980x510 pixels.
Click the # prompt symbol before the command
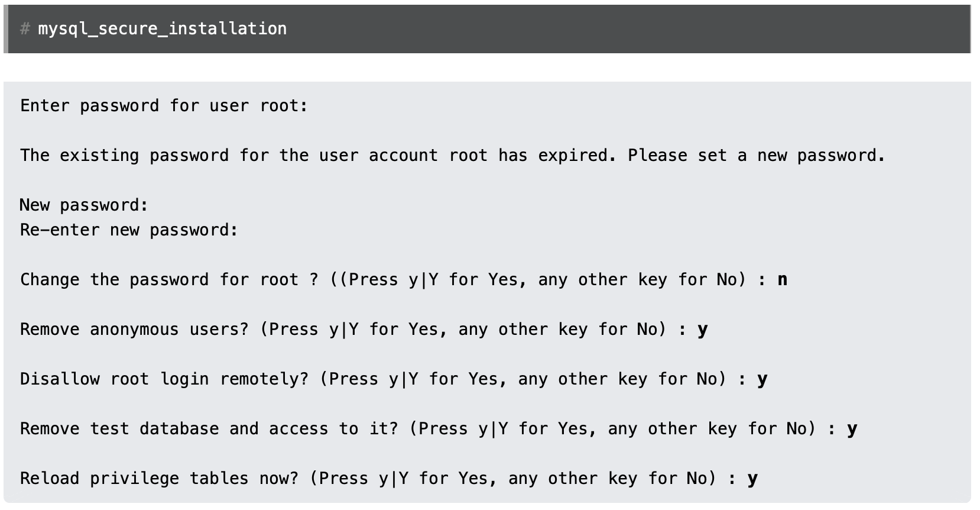(25, 28)
